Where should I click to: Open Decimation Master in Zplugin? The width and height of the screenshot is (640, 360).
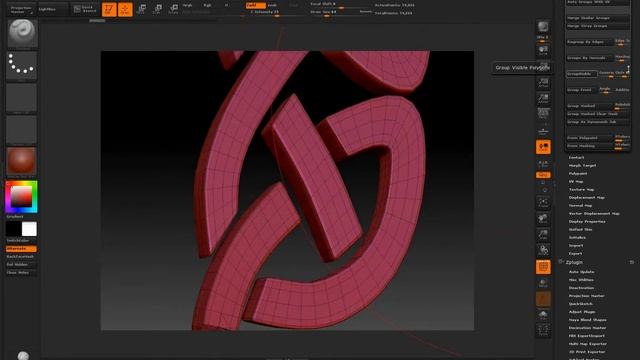point(587,328)
